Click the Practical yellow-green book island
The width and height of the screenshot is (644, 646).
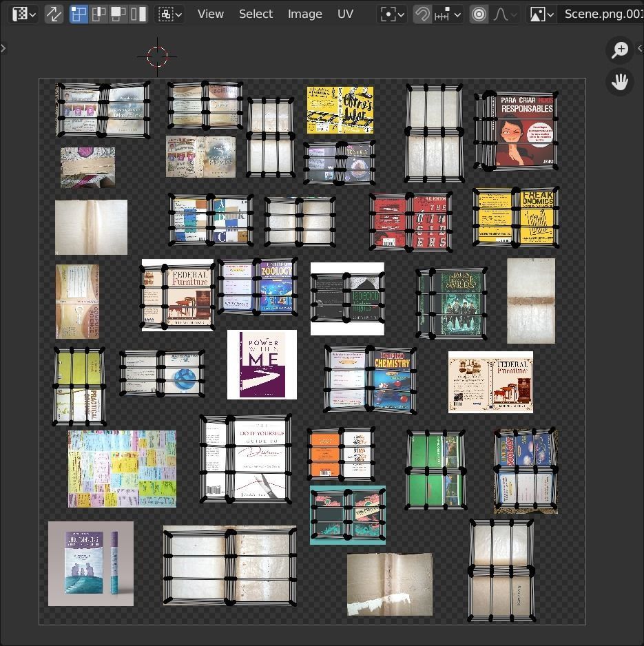(79, 386)
